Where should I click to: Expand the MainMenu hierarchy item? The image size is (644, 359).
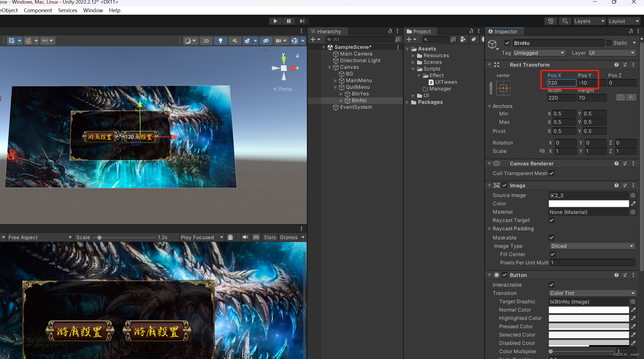[x=335, y=80]
